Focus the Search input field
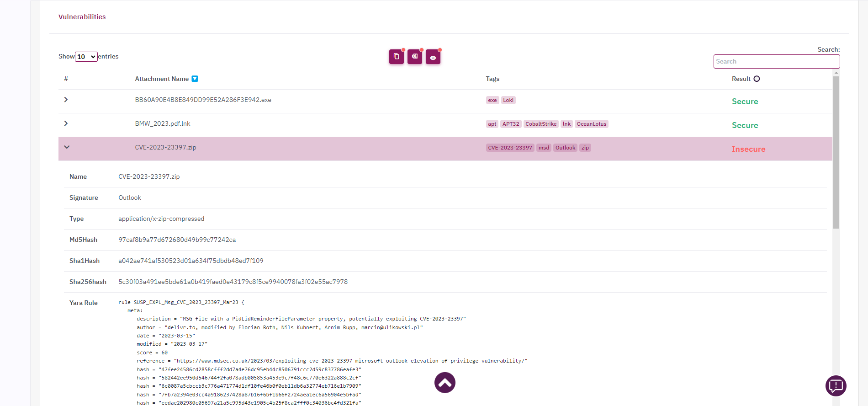868x406 pixels. point(777,61)
